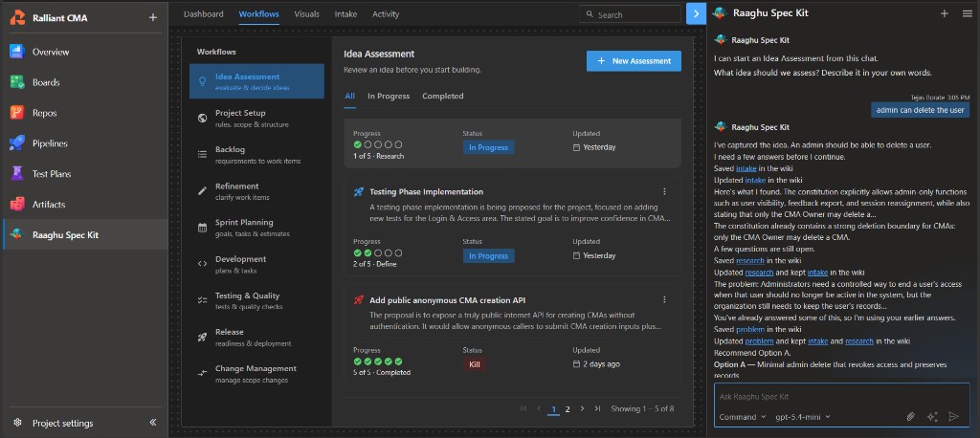Go to previous page of assessments
Viewport: 980px width, 438px height.
coord(539,408)
